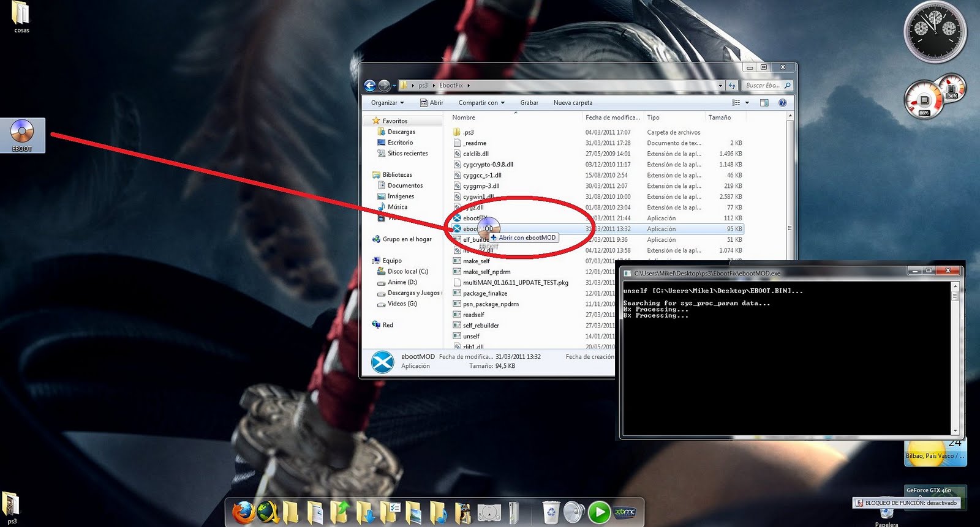Open the recent pages dropdown beside Forward

click(x=394, y=86)
